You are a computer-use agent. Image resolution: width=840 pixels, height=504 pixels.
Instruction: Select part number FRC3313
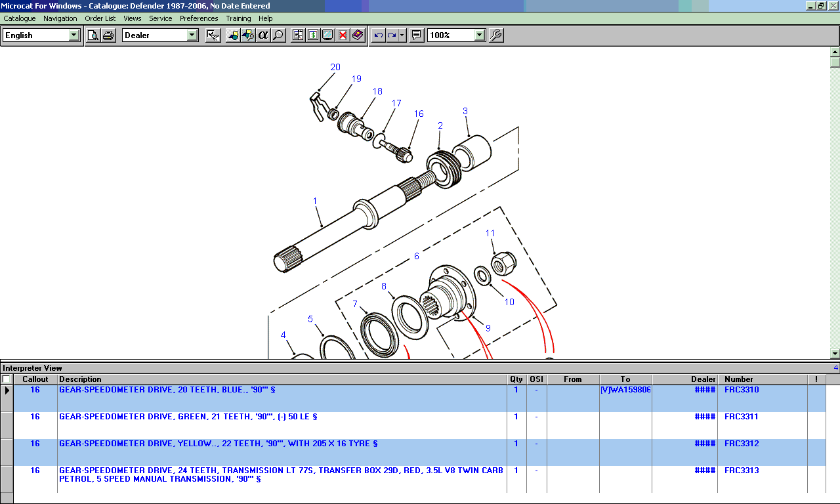tap(742, 471)
